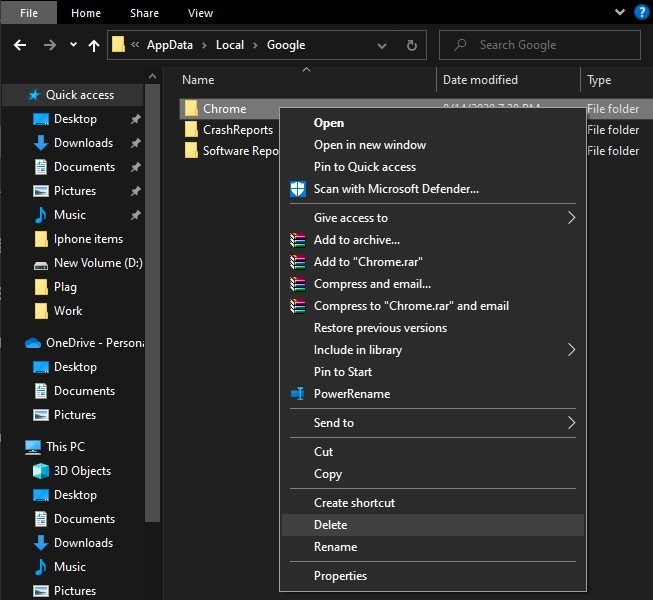Expand Give access to submenu arrow
This screenshot has height=600, width=653.
(572, 217)
